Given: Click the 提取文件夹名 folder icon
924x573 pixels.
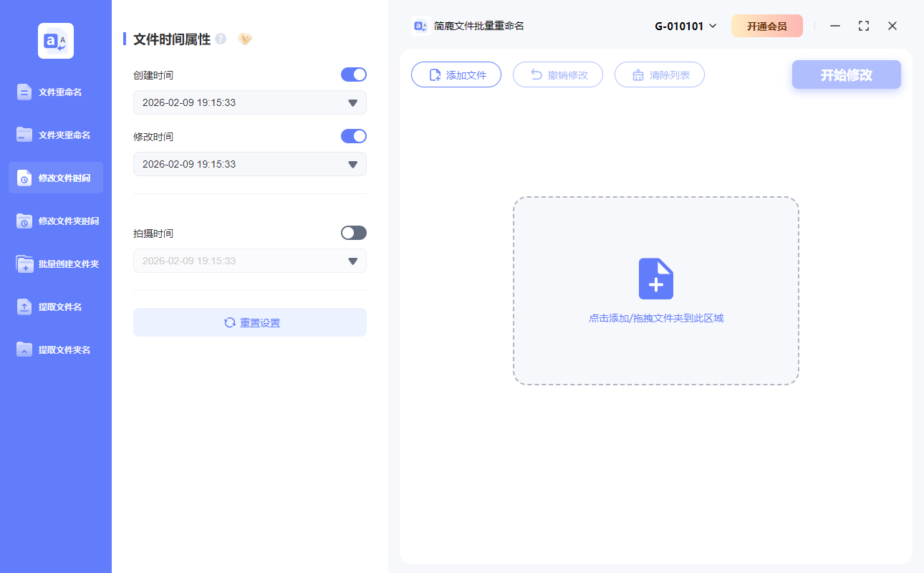Looking at the screenshot, I should coord(24,350).
